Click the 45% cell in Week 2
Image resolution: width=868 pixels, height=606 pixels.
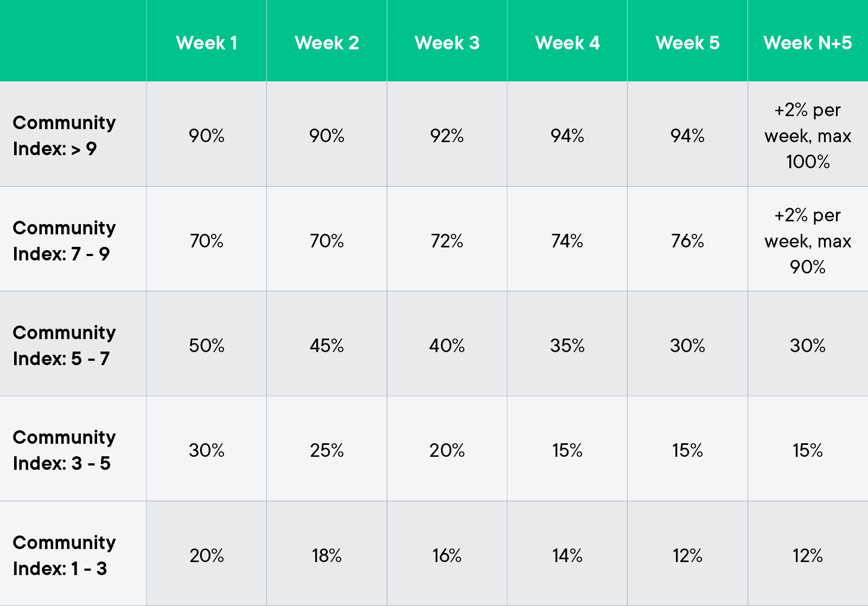pyautogui.click(x=327, y=346)
